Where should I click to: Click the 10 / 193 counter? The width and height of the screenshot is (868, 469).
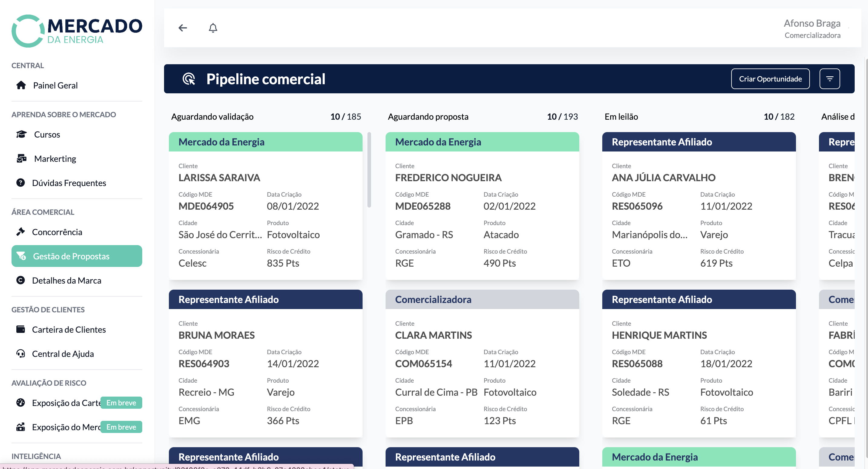[562, 116]
